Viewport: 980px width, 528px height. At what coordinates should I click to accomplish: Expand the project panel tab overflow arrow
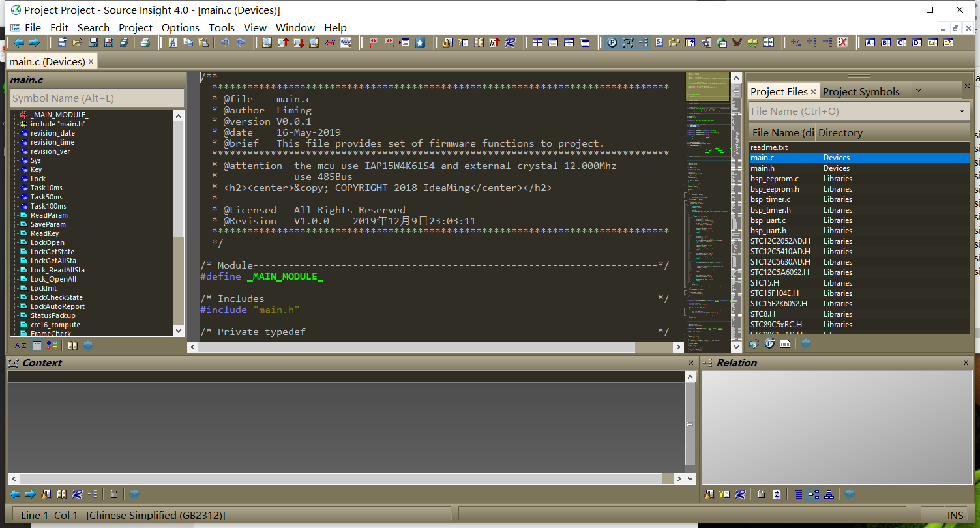tap(918, 91)
